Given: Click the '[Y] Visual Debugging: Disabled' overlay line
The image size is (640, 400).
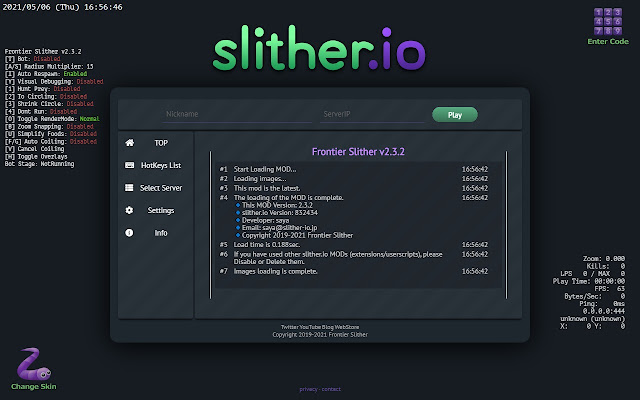Looking at the screenshot, I should 54,82.
